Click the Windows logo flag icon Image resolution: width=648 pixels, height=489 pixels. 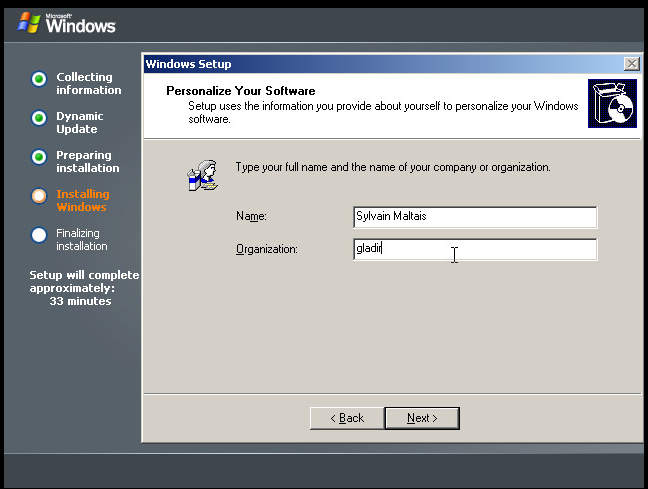pyautogui.click(x=29, y=22)
